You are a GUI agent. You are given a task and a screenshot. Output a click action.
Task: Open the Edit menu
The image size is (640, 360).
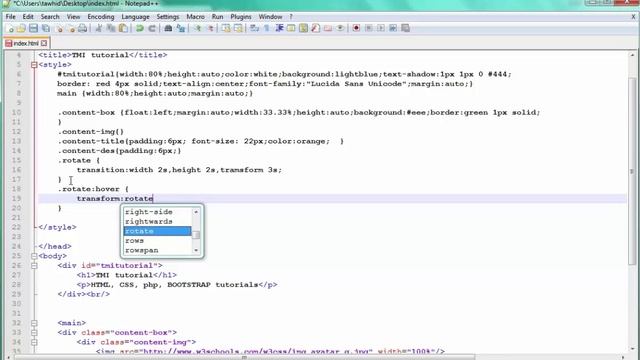click(28, 17)
